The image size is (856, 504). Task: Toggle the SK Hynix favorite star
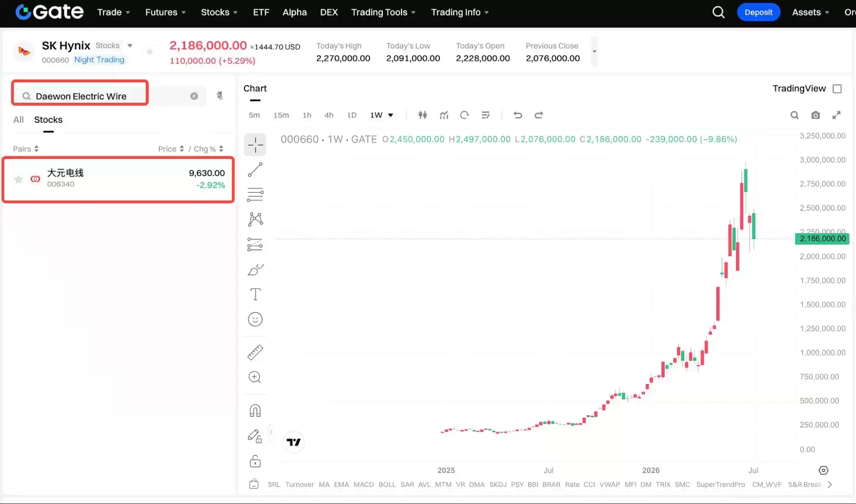(x=149, y=51)
